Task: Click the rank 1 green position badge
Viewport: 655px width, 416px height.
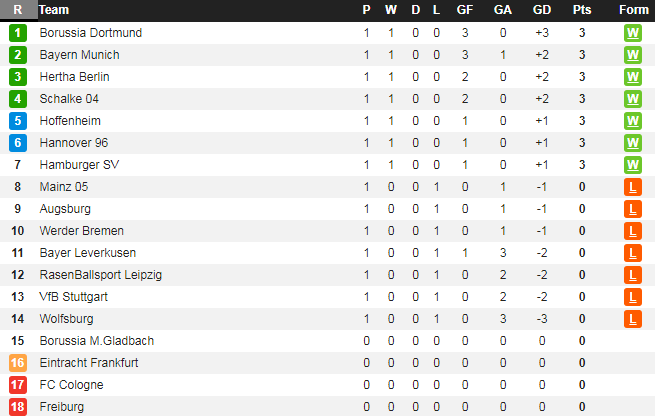Action: point(17,33)
